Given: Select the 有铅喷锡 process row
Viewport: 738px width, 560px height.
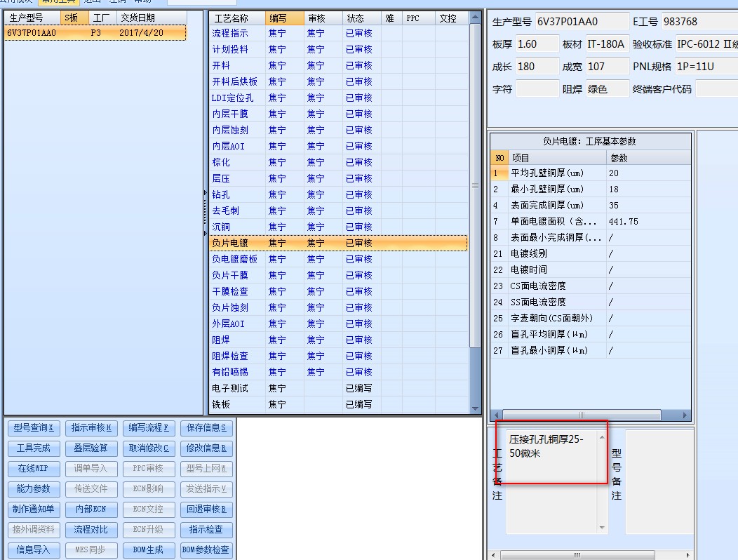Looking at the screenshot, I should click(x=339, y=372).
